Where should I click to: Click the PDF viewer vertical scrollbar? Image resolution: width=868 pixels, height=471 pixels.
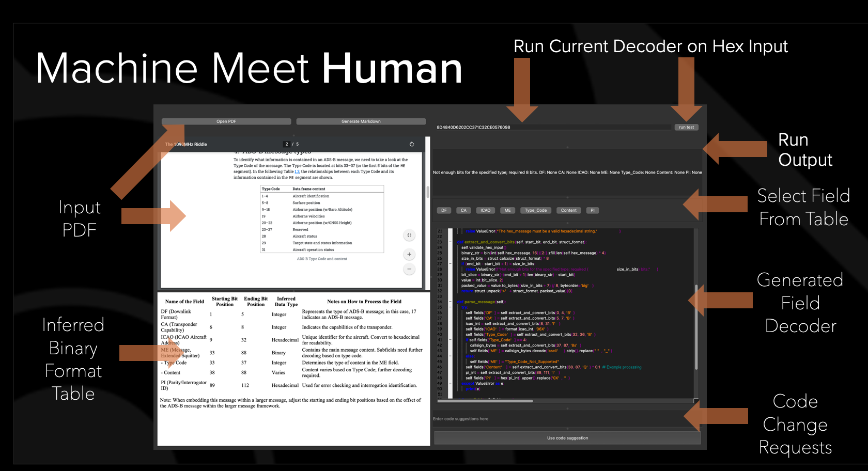[x=427, y=192]
